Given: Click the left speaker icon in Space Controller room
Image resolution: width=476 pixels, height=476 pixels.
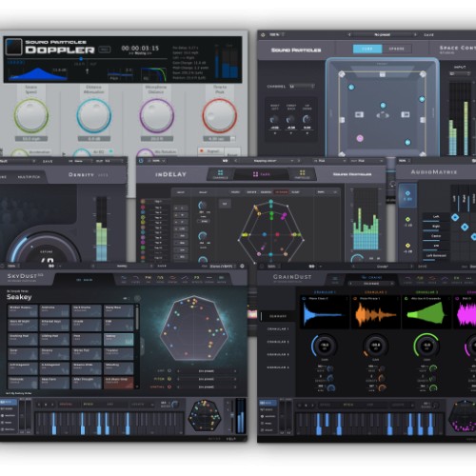Looking at the screenshot, I should coord(359,114).
